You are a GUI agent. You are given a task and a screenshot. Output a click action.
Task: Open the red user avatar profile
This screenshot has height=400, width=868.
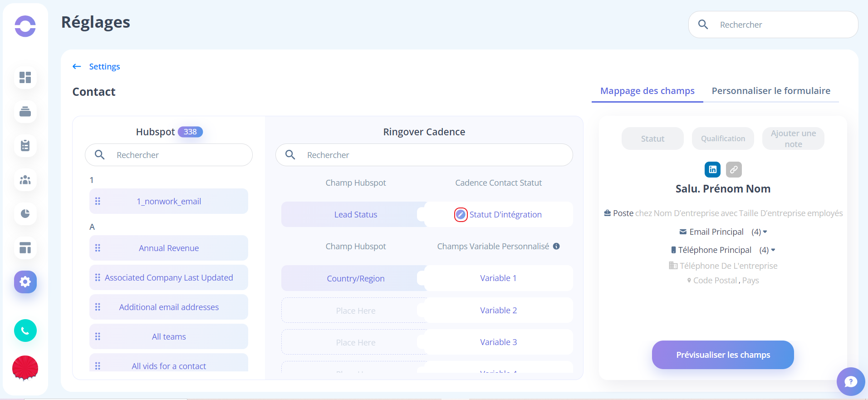pyautogui.click(x=25, y=368)
